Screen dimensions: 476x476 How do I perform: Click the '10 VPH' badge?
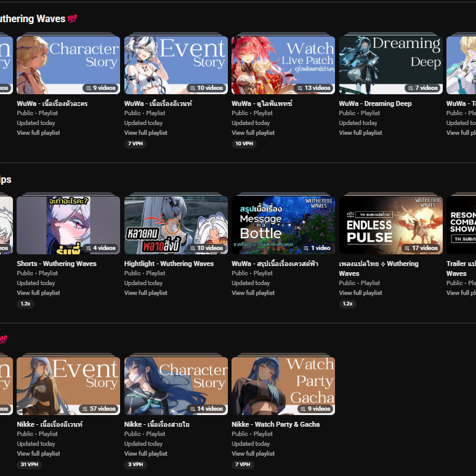tap(244, 143)
